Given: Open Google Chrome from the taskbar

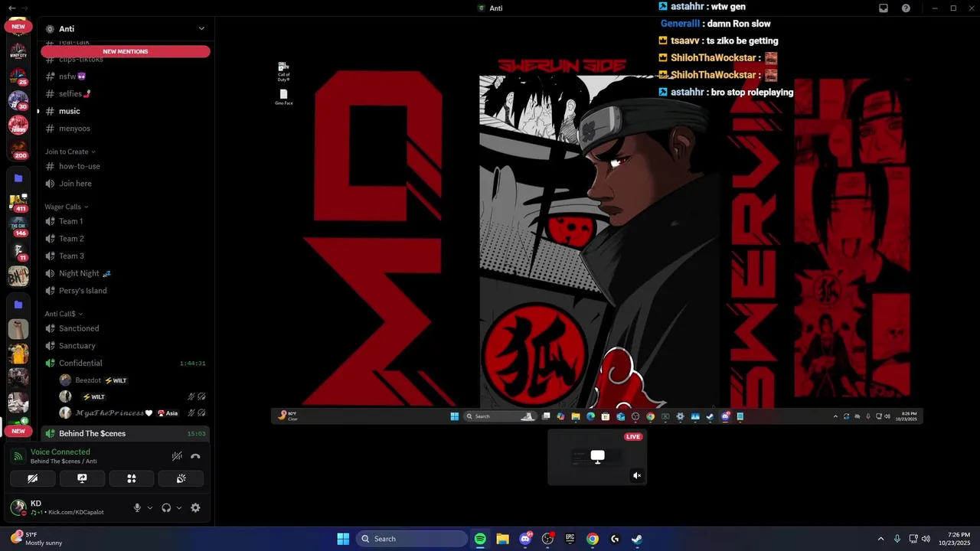Looking at the screenshot, I should point(592,539).
